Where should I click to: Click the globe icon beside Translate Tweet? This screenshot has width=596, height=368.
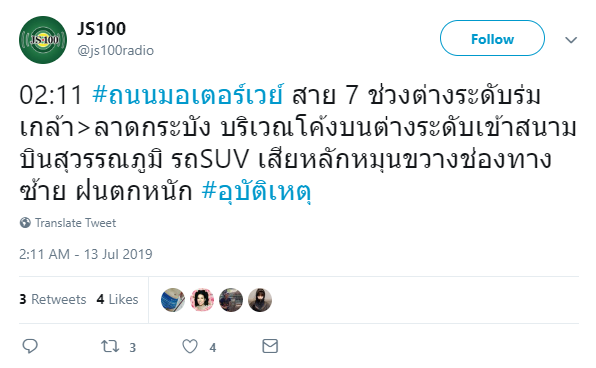(x=25, y=223)
